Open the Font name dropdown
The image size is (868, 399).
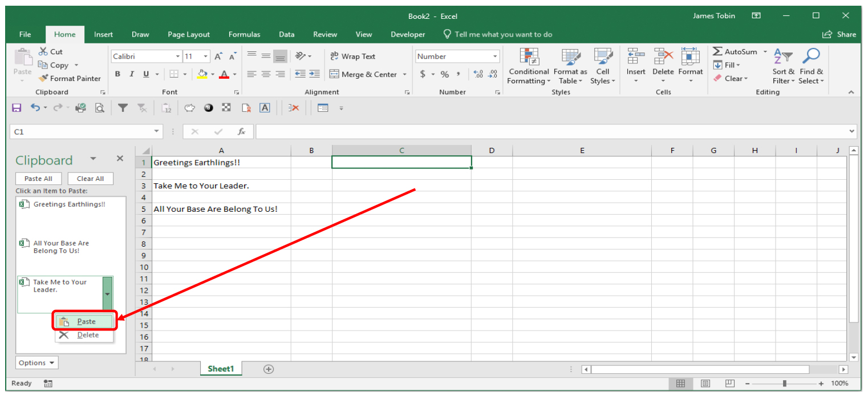click(x=177, y=57)
